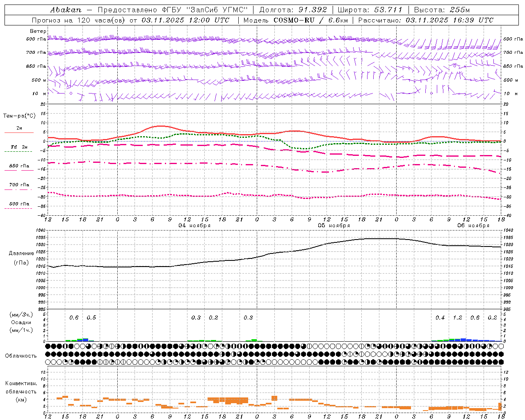
Task: Click the 'Рассчитано: 03.11.2025 16:39 UTC' text
Action: pyautogui.click(x=426, y=20)
